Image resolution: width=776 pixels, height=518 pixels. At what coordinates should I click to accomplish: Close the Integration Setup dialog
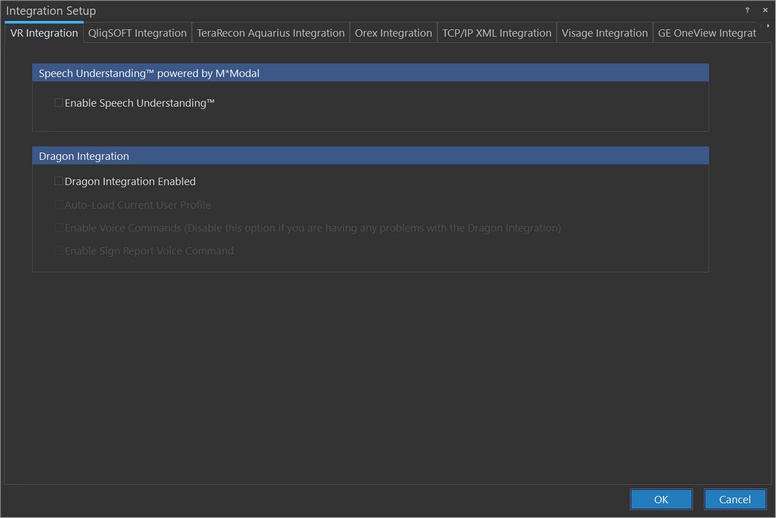(x=765, y=10)
